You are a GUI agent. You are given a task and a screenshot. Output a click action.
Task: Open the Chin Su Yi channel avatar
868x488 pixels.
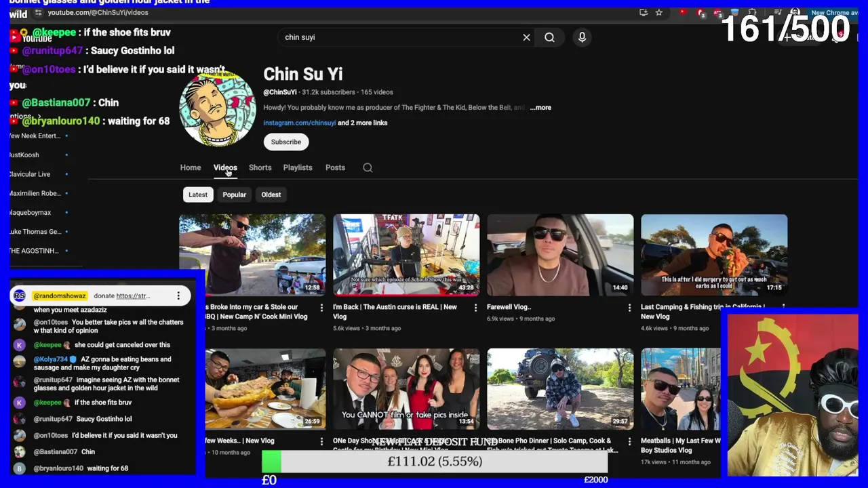pyautogui.click(x=217, y=108)
